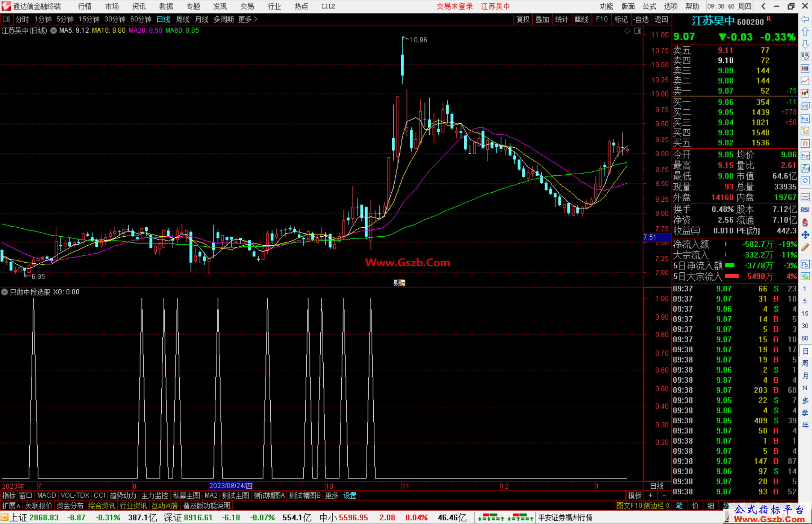Click the 返回 button
Image resolution: width=812 pixels, height=524 pixels.
click(661, 19)
